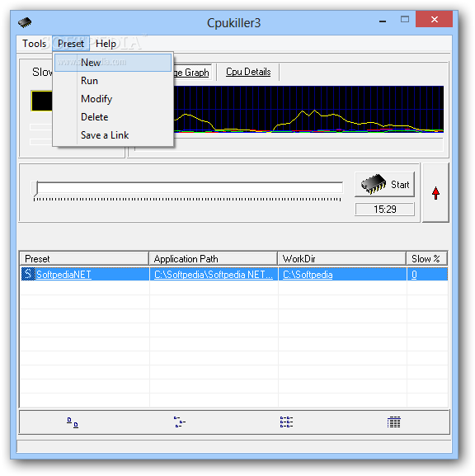The height and width of the screenshot is (476, 475).
Task: Switch to the Cpu Details tab
Action: click(248, 72)
